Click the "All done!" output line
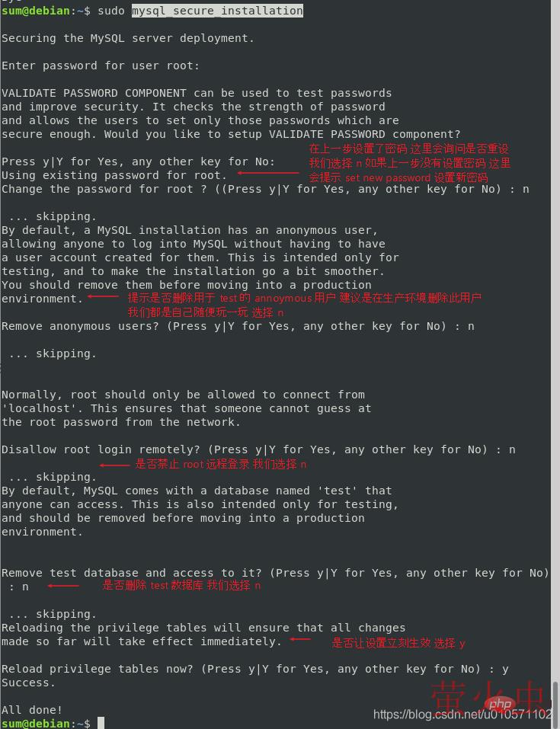Image resolution: width=560 pixels, height=729 pixels. (32, 710)
